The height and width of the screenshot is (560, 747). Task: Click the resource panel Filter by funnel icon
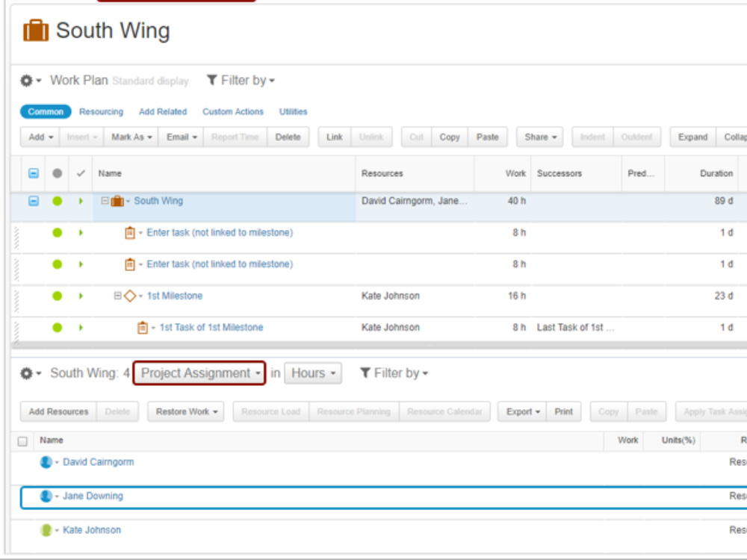point(365,373)
